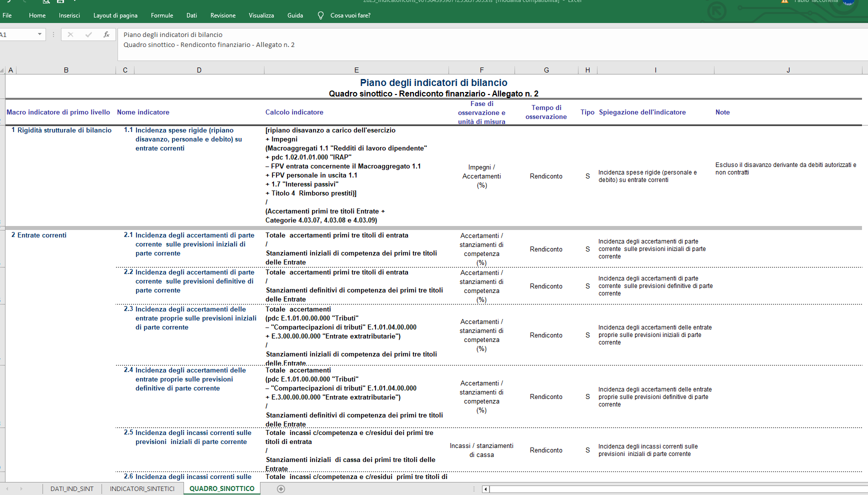
Task: Open the File menu
Action: 7,15
